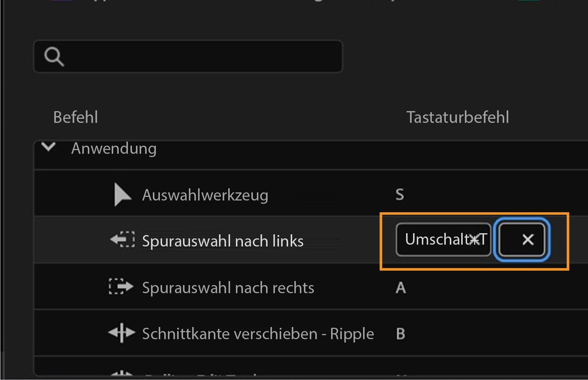Click the Anwendung group label
The width and height of the screenshot is (588, 380).
(114, 148)
